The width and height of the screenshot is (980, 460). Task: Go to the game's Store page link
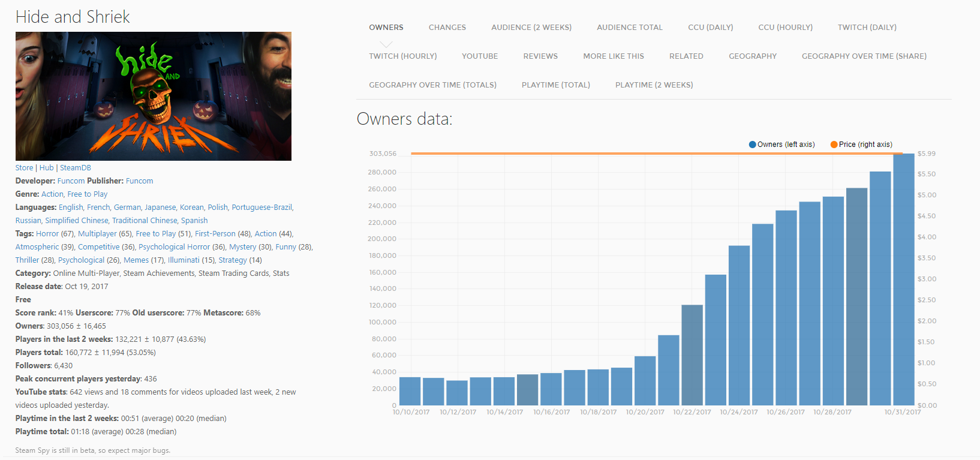click(24, 168)
